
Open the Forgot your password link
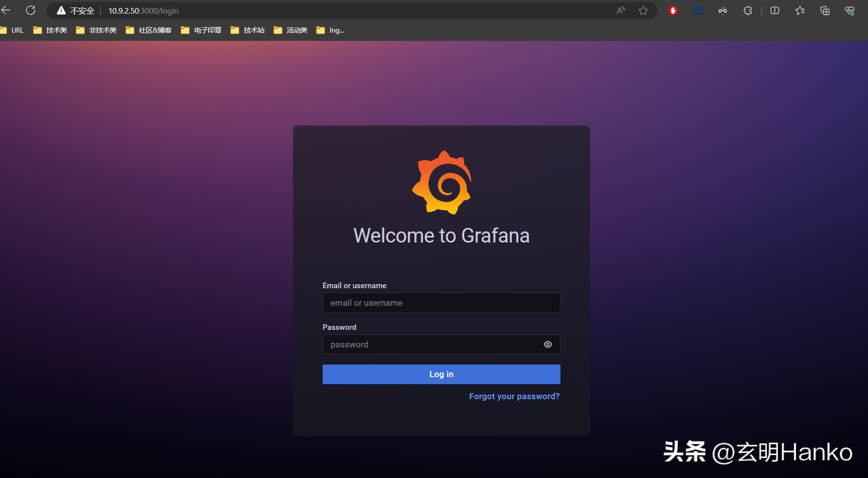tap(514, 396)
